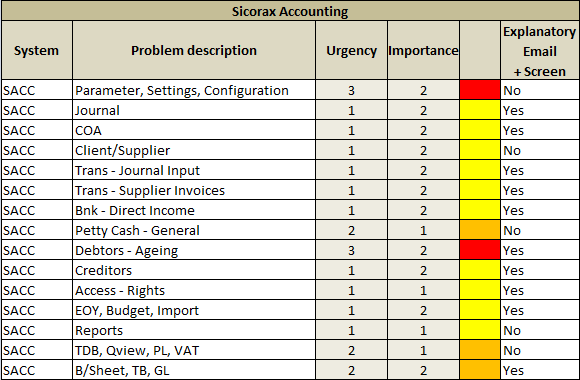Select the SACC cell in Creditors row
The width and height of the screenshot is (580, 380).
tap(37, 270)
